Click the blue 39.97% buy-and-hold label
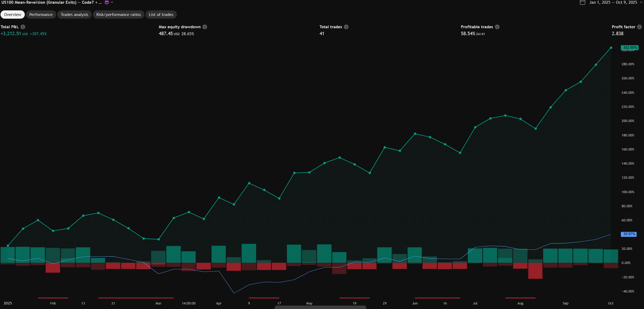Screen dimensions: 644x309 [x=629, y=234]
